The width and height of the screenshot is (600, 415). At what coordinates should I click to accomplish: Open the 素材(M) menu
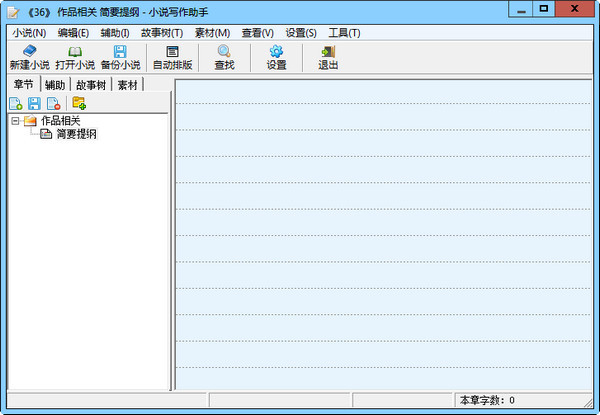(x=212, y=33)
